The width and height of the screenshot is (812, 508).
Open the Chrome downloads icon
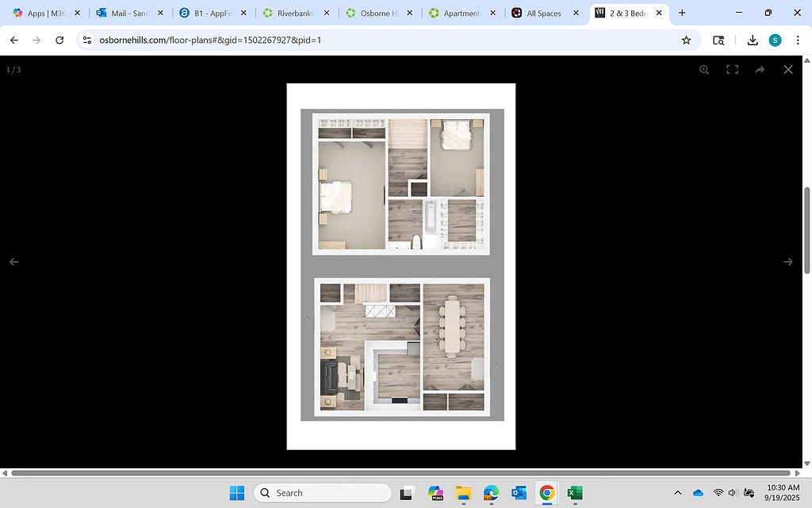pyautogui.click(x=753, y=40)
